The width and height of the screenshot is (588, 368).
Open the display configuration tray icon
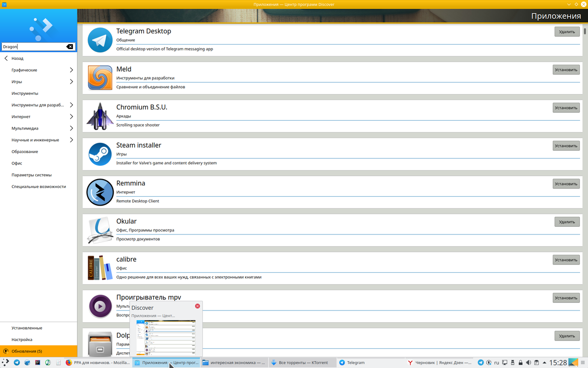[505, 363]
